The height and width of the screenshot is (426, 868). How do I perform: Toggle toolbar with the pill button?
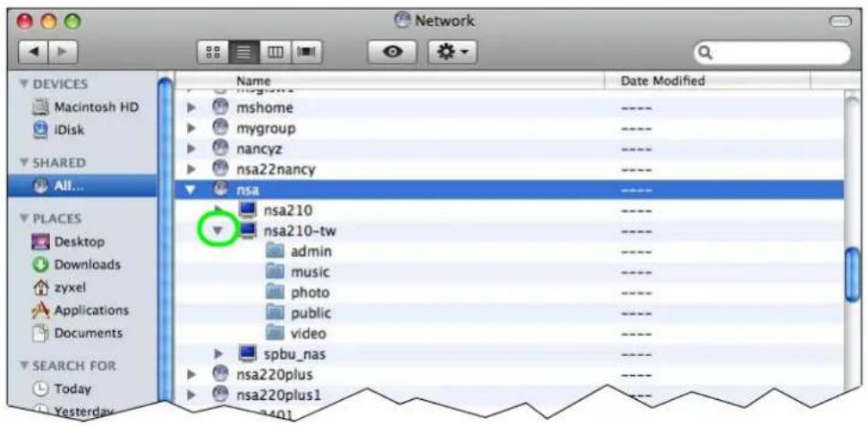click(839, 21)
